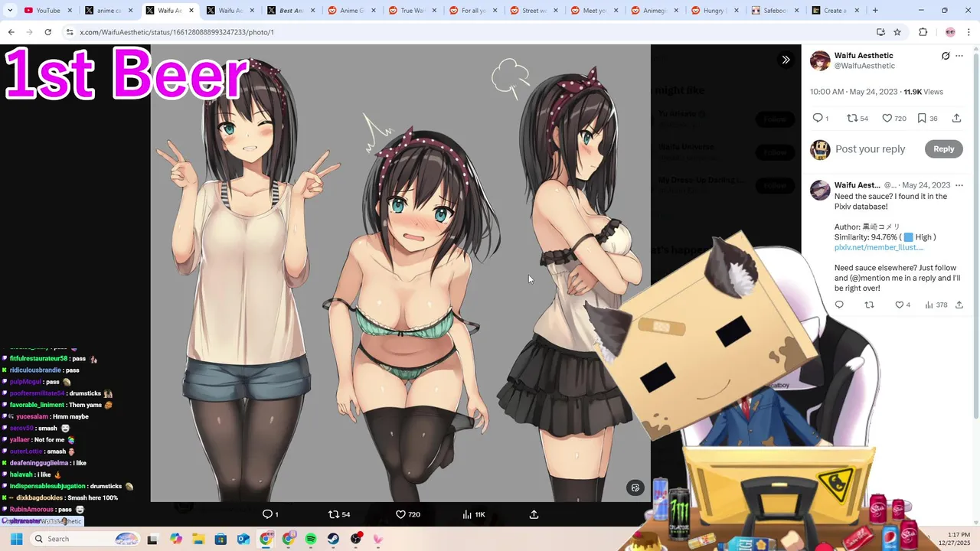Screen dimensions: 980x551
Task: Open the Chrome profile avatar
Action: pyautogui.click(x=950, y=32)
